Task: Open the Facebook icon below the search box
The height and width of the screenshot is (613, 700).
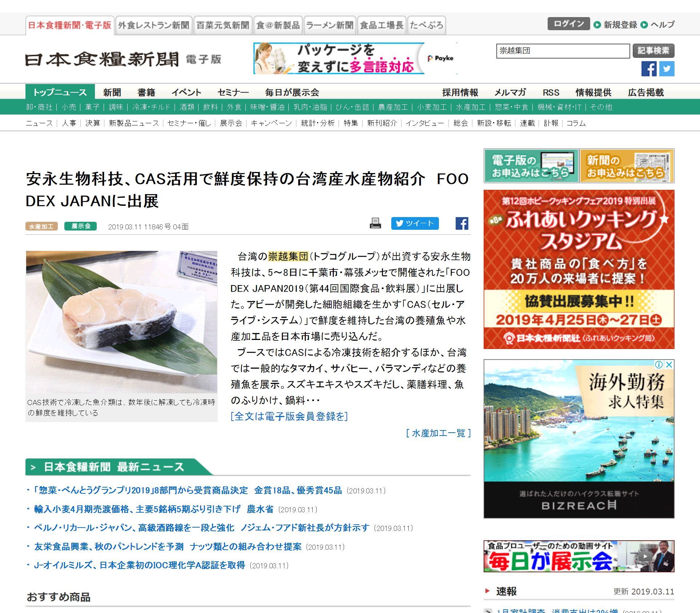Action: (x=648, y=69)
